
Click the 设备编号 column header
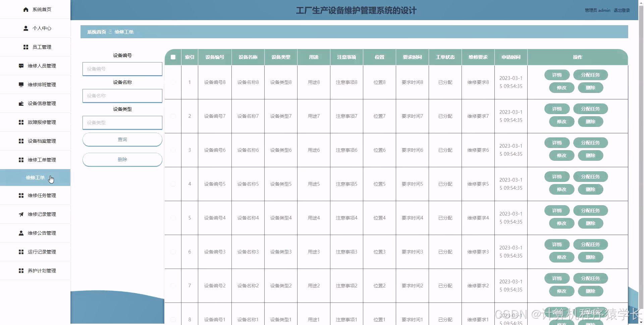click(215, 57)
